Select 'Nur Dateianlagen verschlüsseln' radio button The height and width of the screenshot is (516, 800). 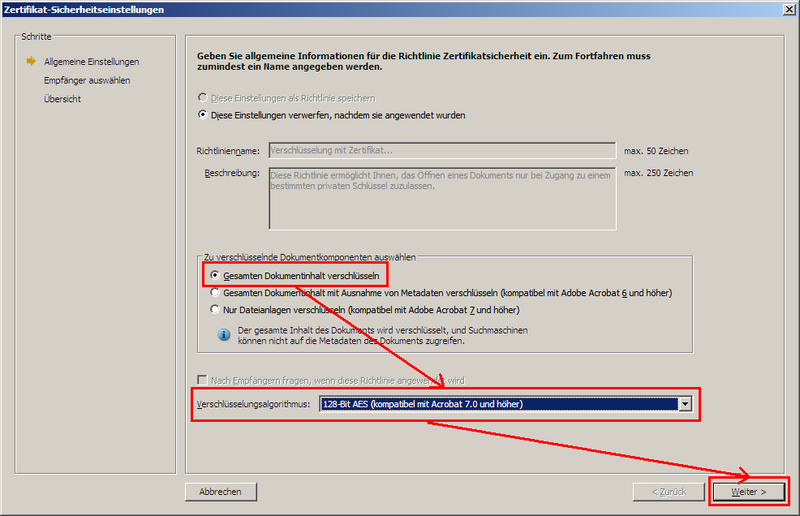(215, 311)
